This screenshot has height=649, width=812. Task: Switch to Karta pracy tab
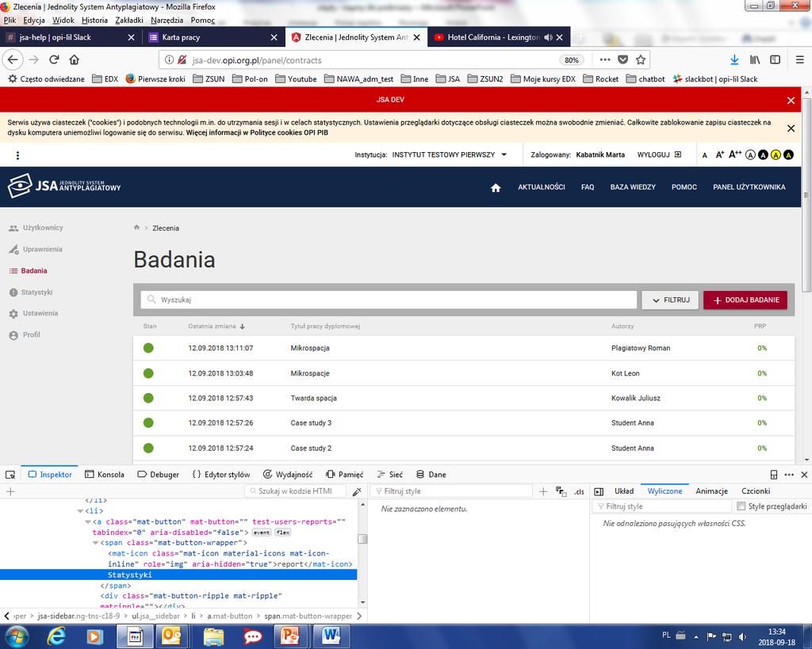tap(213, 37)
